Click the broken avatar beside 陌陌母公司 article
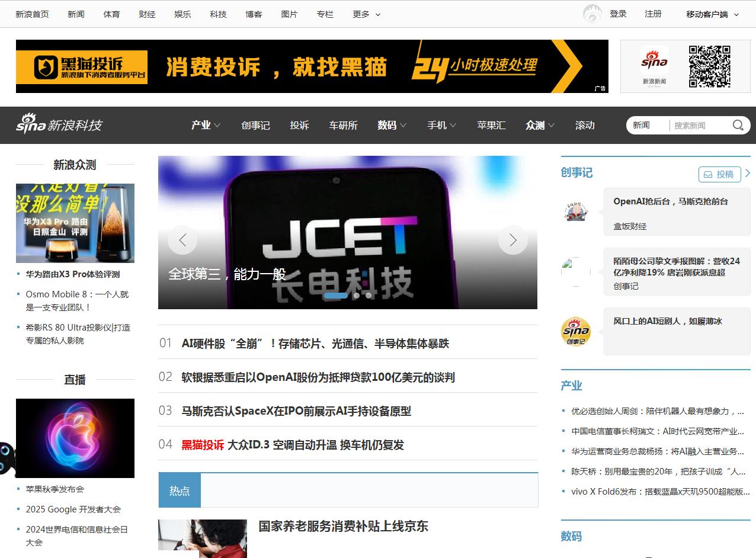 (x=576, y=272)
